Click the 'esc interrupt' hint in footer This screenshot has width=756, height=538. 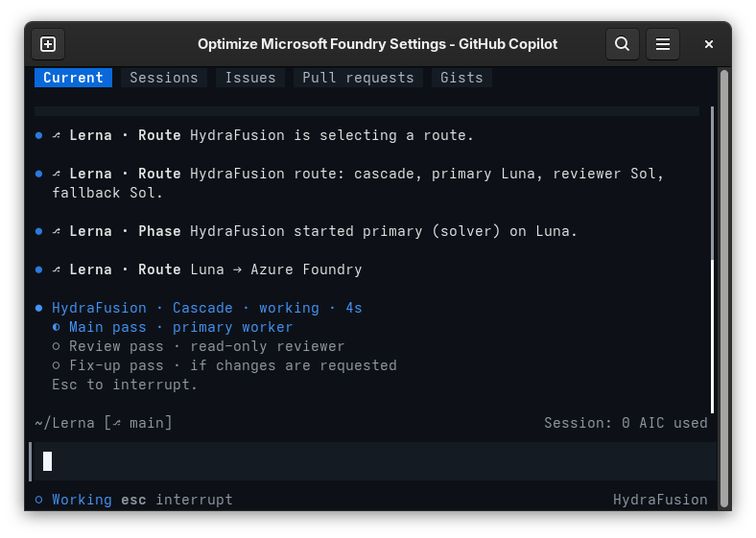click(x=177, y=500)
